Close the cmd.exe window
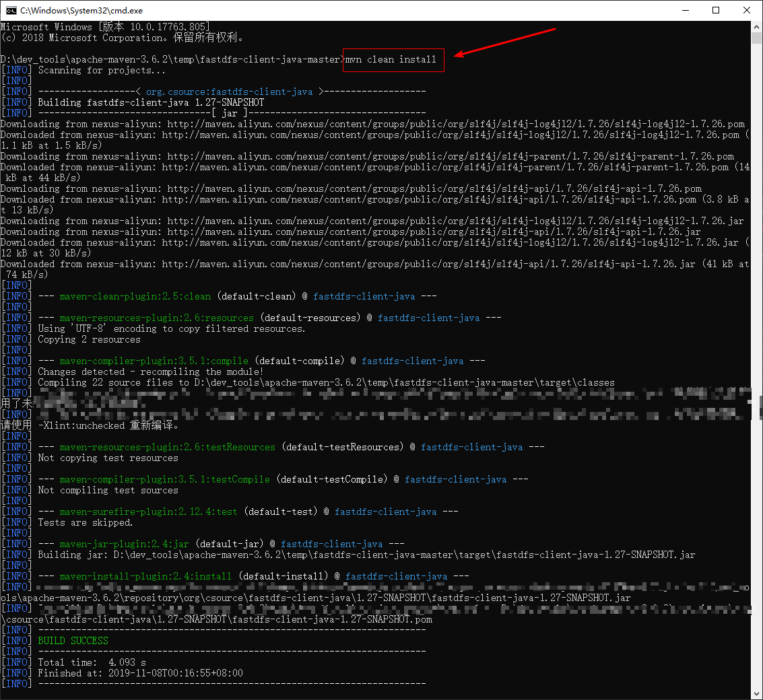The width and height of the screenshot is (763, 700). coord(746,10)
